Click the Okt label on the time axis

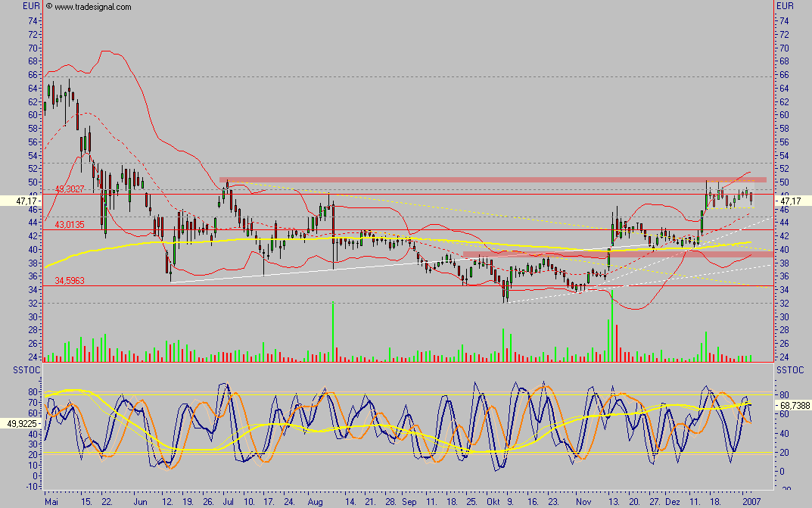point(494,501)
